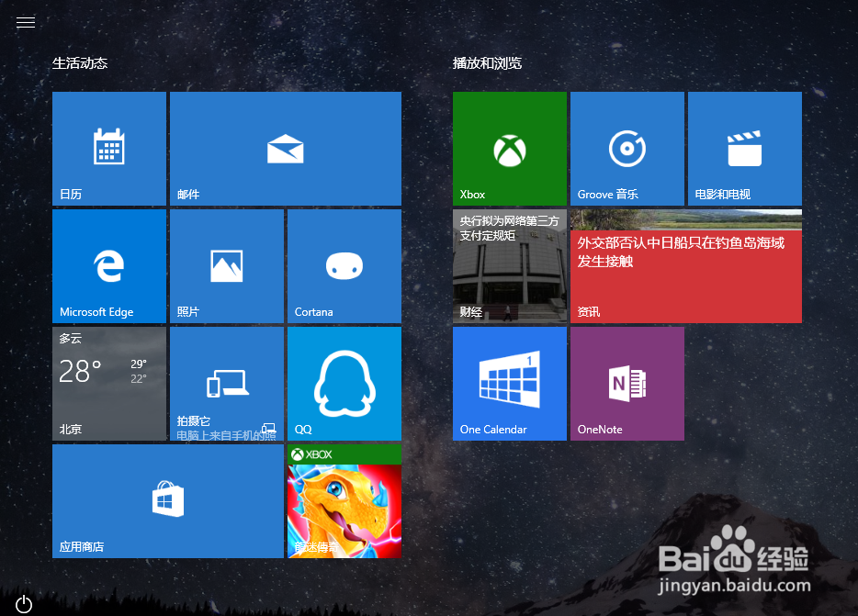This screenshot has width=858, height=616.
Task: Open the red 资讯 news tile
Action: (x=686, y=266)
